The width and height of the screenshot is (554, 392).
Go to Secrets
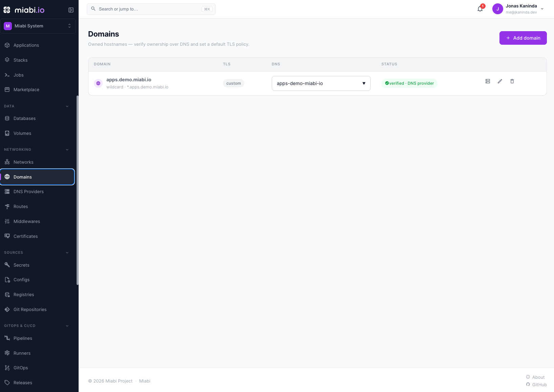pos(37,265)
